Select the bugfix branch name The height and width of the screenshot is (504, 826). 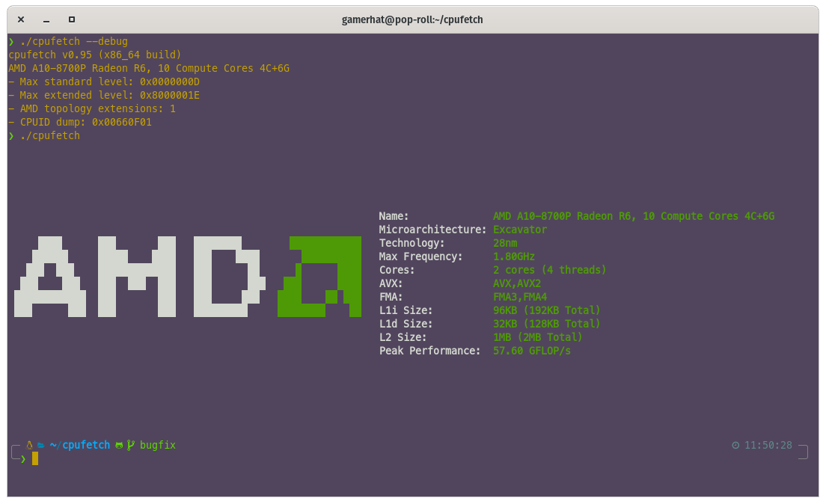point(157,444)
